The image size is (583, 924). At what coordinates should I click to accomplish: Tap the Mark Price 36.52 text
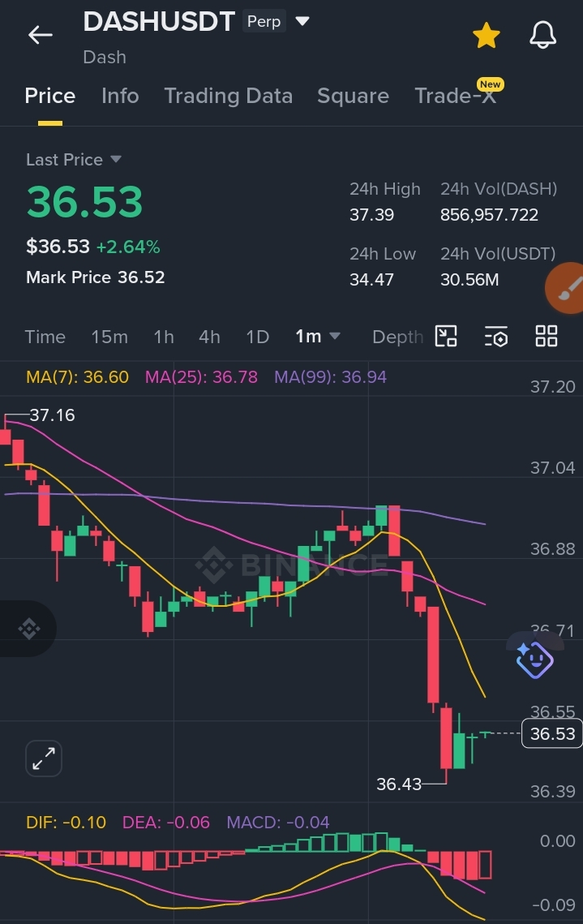[x=96, y=277]
